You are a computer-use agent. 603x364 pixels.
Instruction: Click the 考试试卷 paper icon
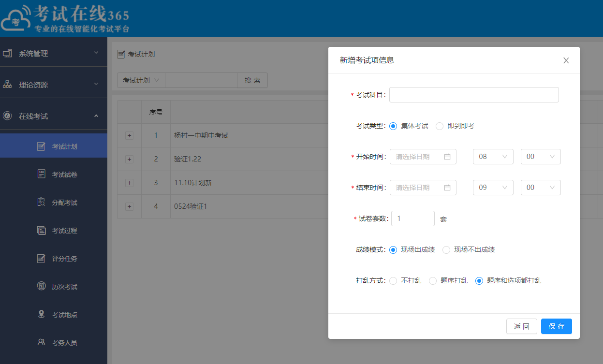42,175
